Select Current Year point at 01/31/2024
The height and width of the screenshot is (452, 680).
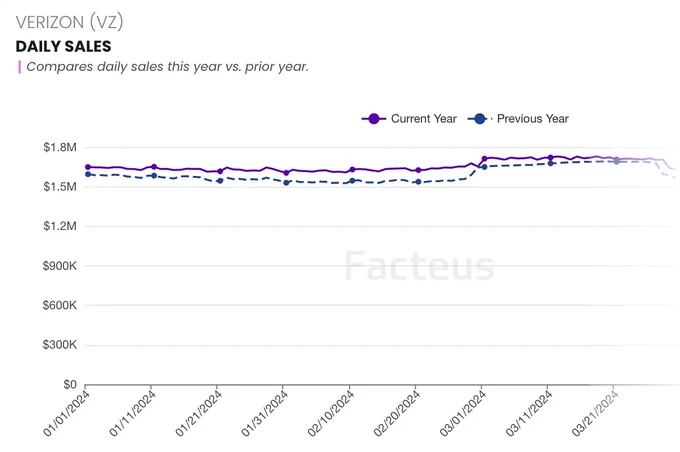(286, 173)
